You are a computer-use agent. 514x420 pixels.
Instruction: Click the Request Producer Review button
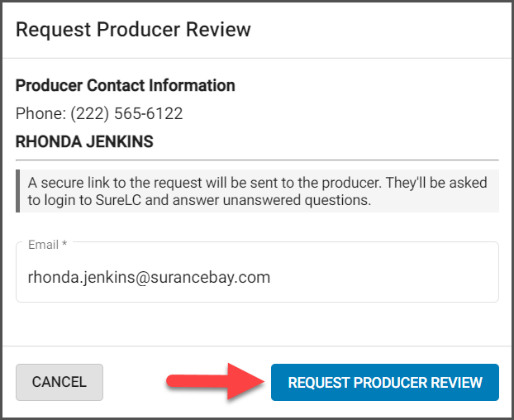click(385, 382)
